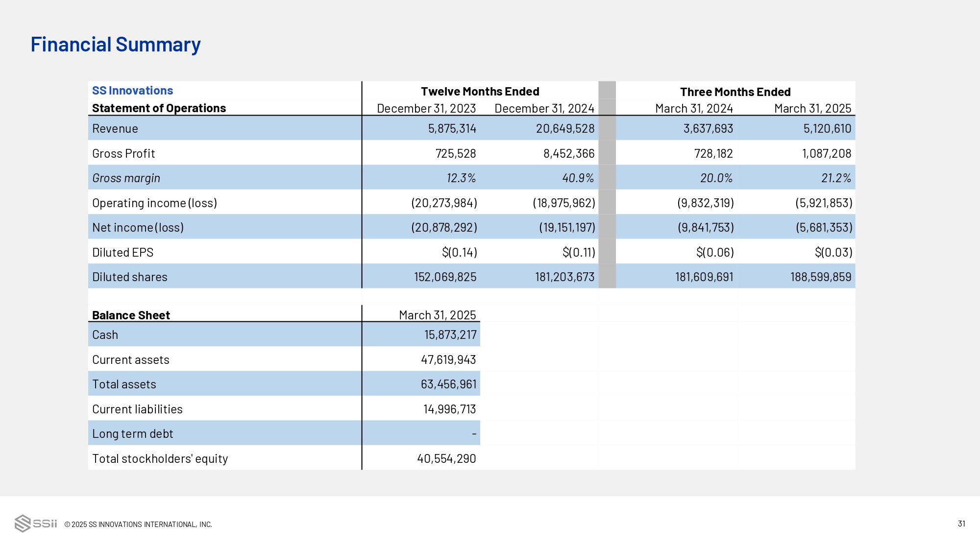The height and width of the screenshot is (551, 980).
Task: Select Diluted shares value 188,599,859
Action: [x=820, y=277]
